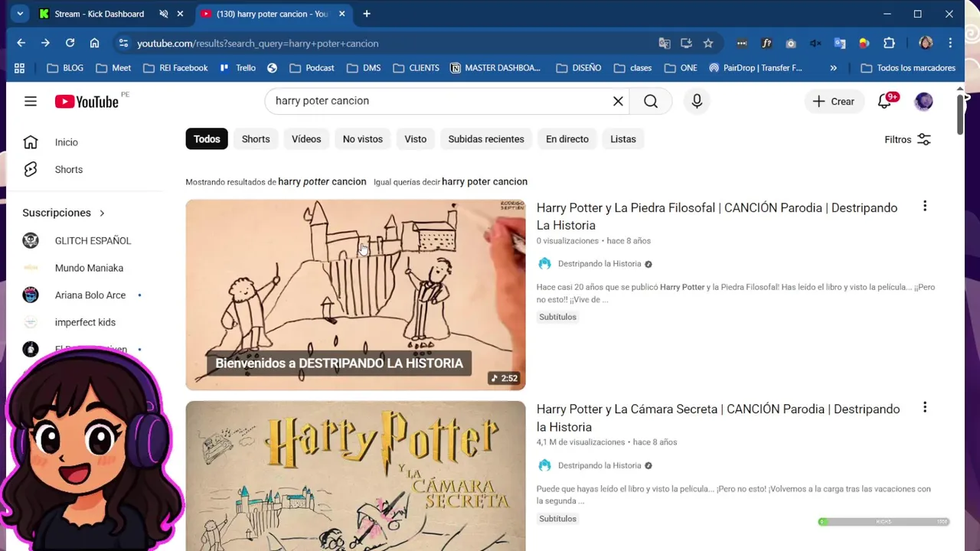This screenshot has height=551, width=980.
Task: Select the No vistos filter chip
Action: coord(363,139)
